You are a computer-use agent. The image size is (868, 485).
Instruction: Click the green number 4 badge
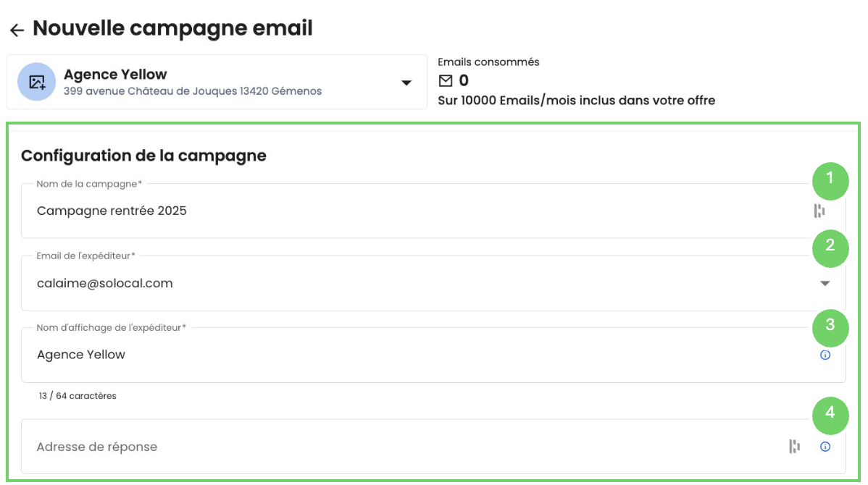830,414
